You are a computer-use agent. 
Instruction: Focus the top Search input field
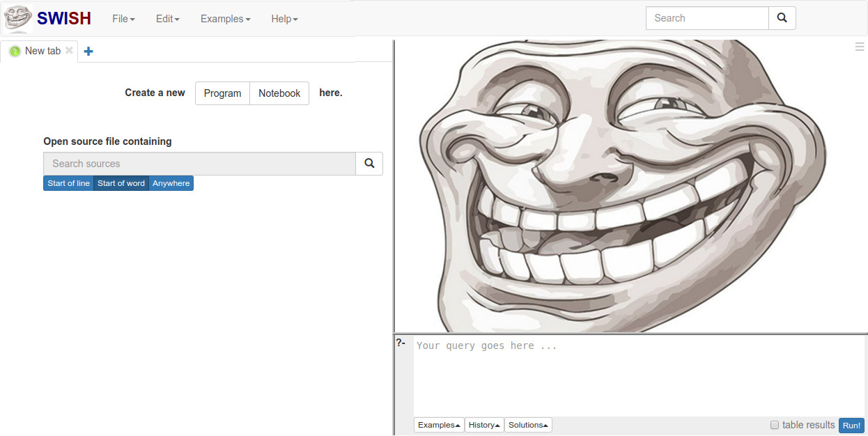[x=707, y=18]
